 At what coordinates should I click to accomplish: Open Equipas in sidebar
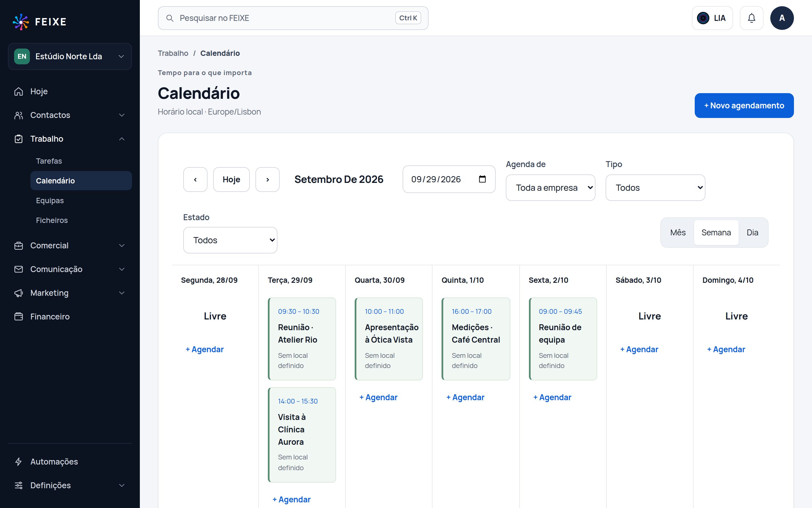point(81,201)
